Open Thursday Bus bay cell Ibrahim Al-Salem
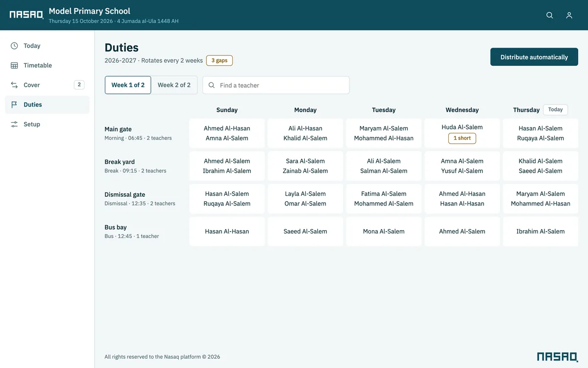Viewport: 588px width, 368px height. tap(540, 232)
